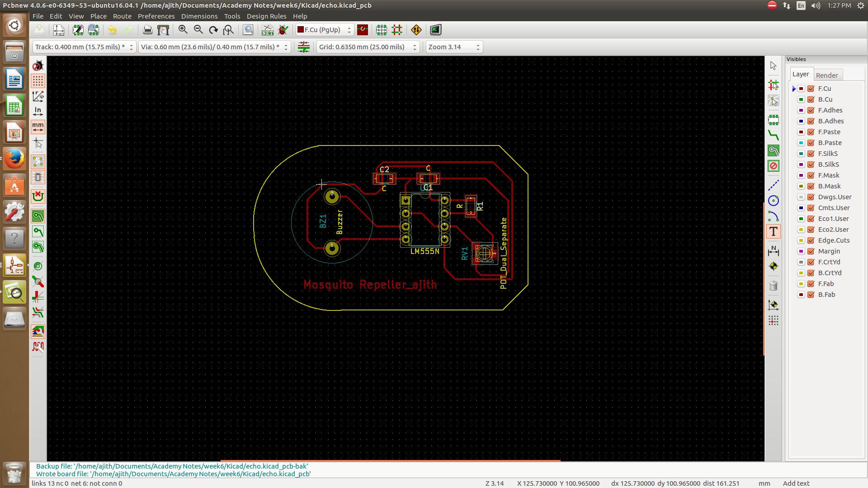Launch Firefox from the Ubuntu dock
The image size is (868, 488).
[14, 159]
